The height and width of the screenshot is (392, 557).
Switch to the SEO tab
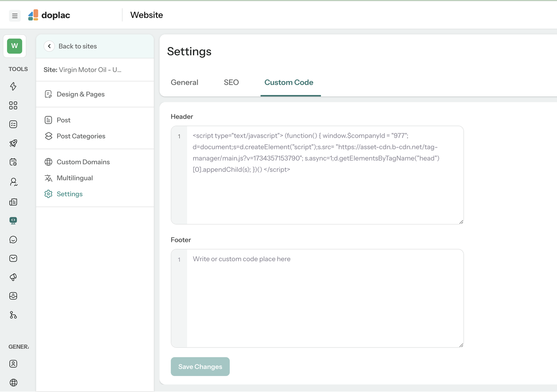[231, 82]
